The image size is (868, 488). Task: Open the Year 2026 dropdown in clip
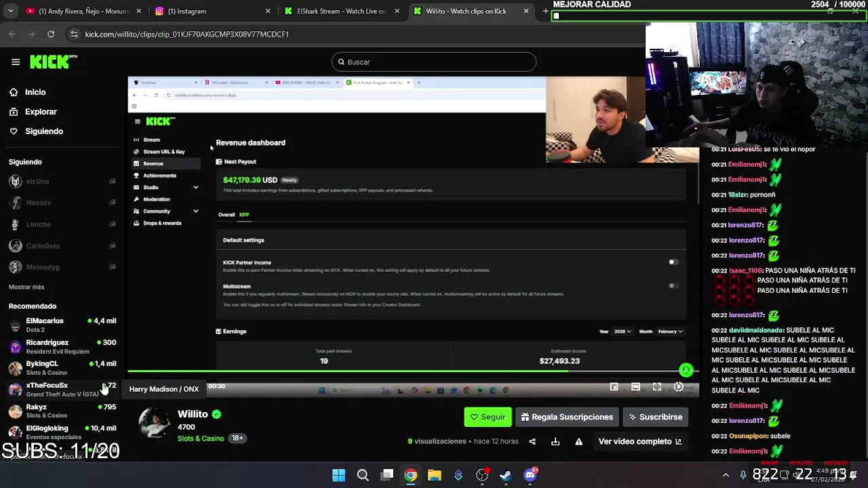623,331
